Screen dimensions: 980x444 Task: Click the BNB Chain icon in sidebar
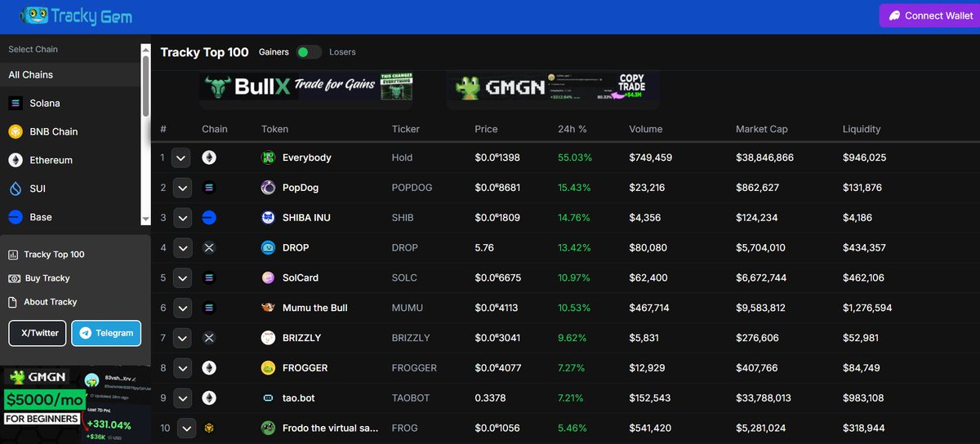point(15,131)
